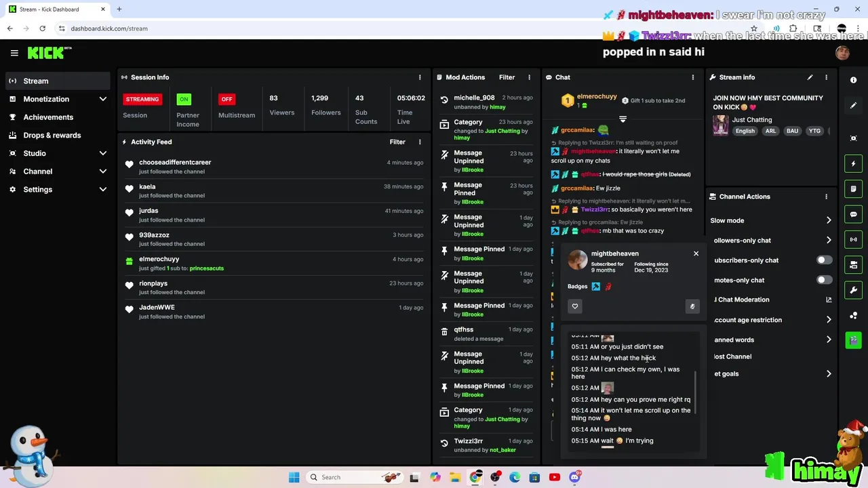
Task: Open AI Chat Moderation external link icon
Action: 829,300
